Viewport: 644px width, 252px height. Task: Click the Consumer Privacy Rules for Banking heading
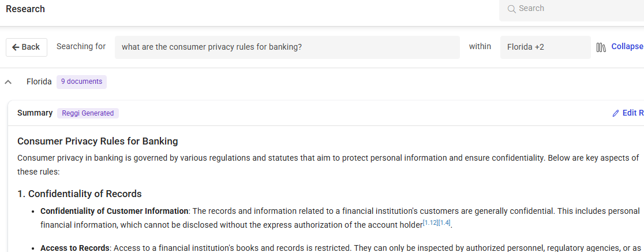(98, 141)
